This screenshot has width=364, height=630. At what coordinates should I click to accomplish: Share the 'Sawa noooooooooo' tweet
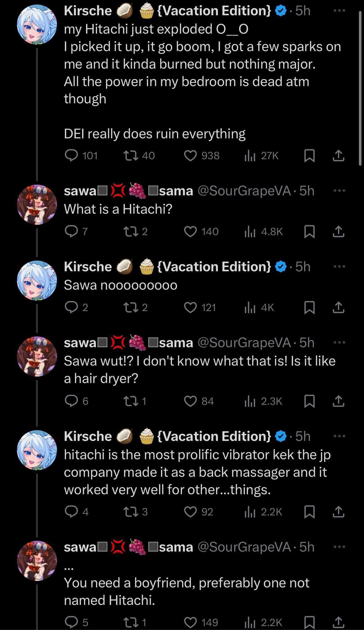[338, 308]
